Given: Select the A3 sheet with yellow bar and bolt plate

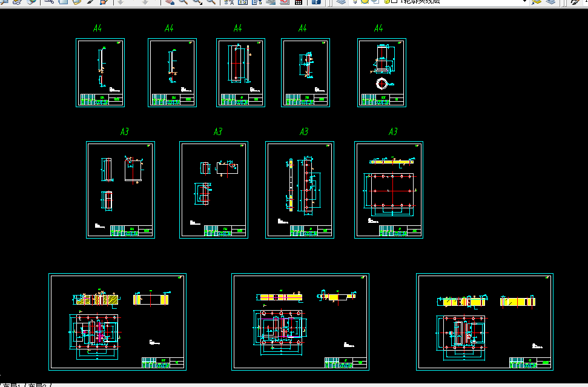Looking at the screenshot, I should (x=389, y=190).
